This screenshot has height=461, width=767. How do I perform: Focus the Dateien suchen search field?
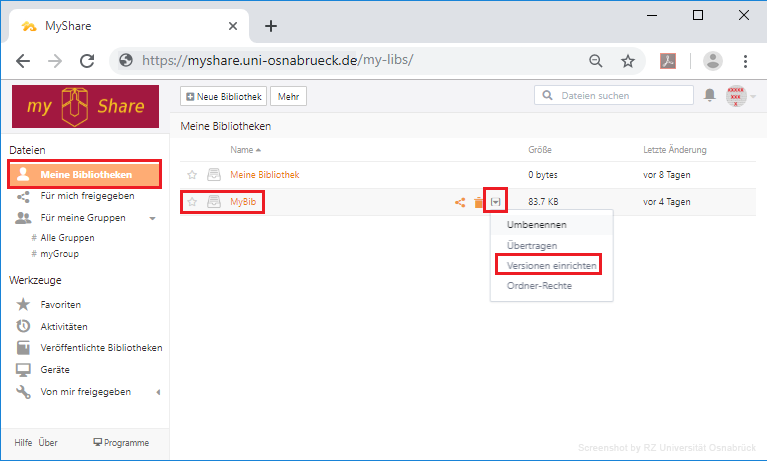point(614,95)
